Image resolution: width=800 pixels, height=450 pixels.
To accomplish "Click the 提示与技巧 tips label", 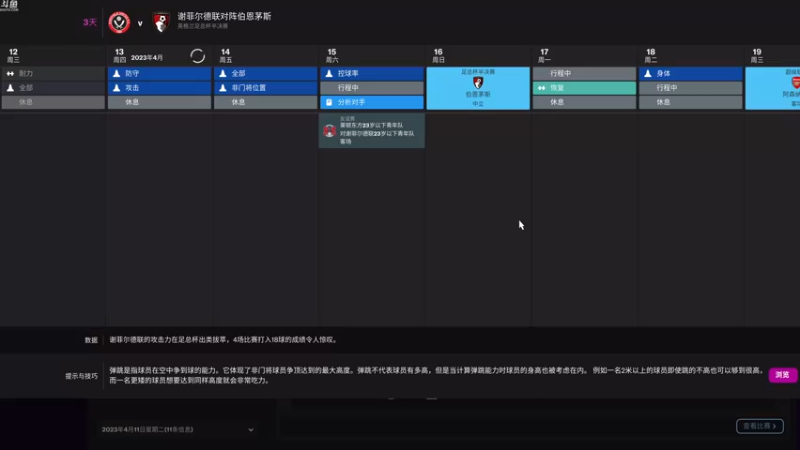I will point(81,376).
